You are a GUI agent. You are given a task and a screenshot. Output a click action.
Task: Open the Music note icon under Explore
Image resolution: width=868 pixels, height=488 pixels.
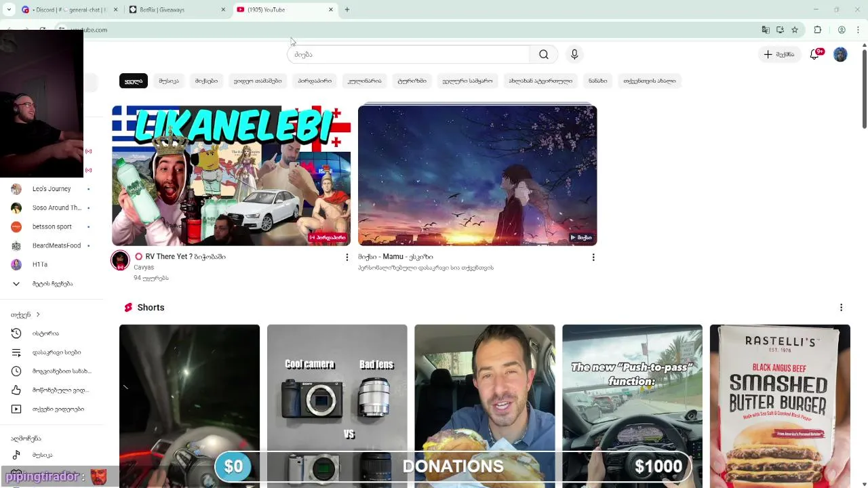point(16,455)
